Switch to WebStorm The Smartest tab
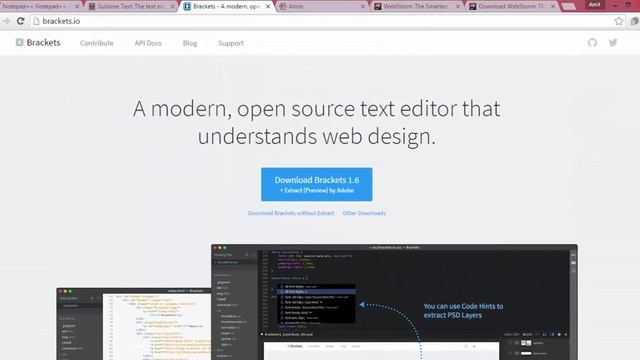640x360 pixels. 416,7
